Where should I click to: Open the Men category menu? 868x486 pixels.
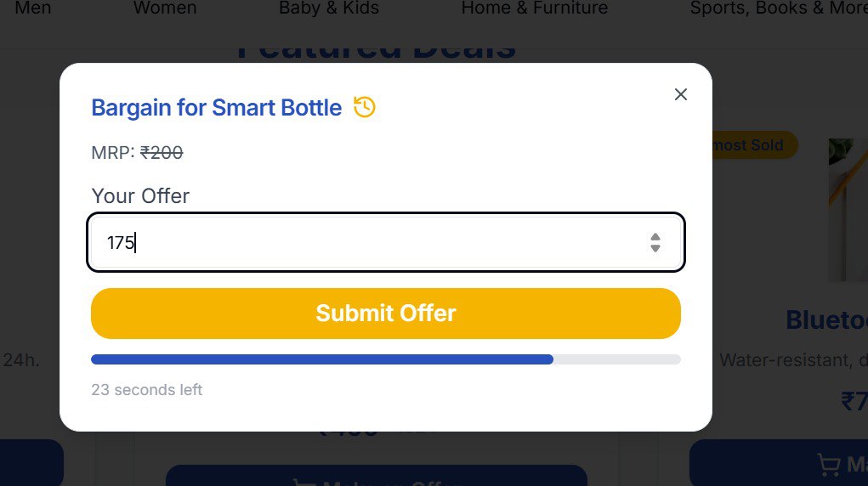(x=33, y=8)
